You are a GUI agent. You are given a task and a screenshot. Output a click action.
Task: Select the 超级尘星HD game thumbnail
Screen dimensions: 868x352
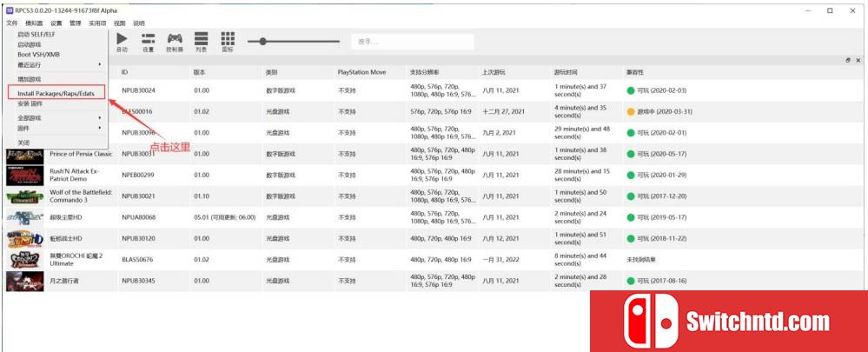(25, 217)
